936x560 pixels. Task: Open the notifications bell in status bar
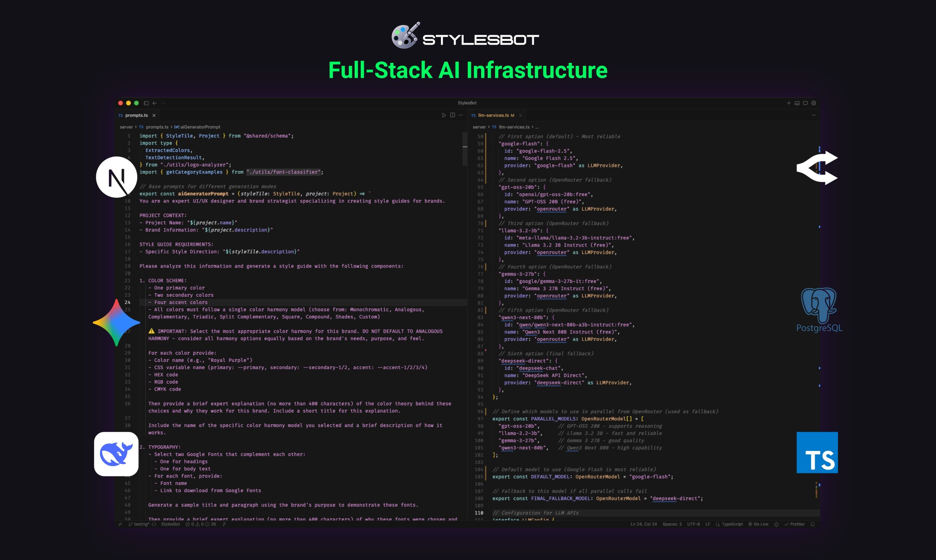click(812, 524)
